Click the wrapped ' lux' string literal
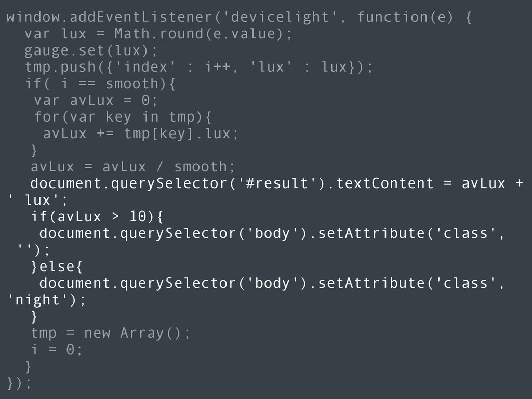532x399 pixels. click(x=33, y=200)
